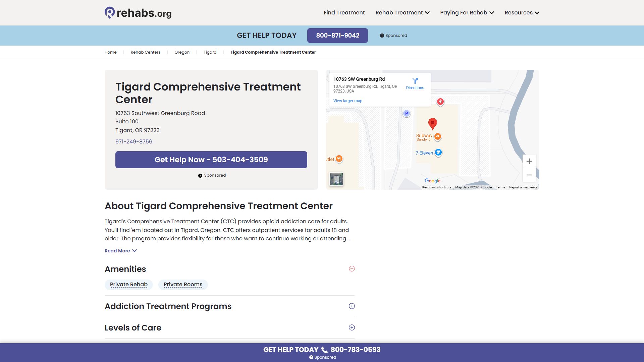Image resolution: width=644 pixels, height=362 pixels.
Task: Expand the Rehab Treatment dropdown
Action: pyautogui.click(x=402, y=13)
